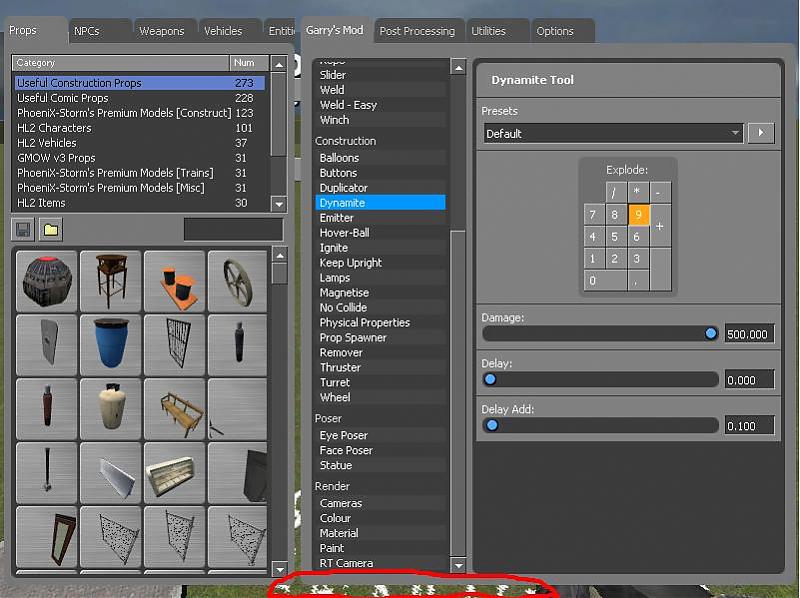Screen dimensions: 800x598
Task: Select the wooden bench prop
Action: coord(174,407)
